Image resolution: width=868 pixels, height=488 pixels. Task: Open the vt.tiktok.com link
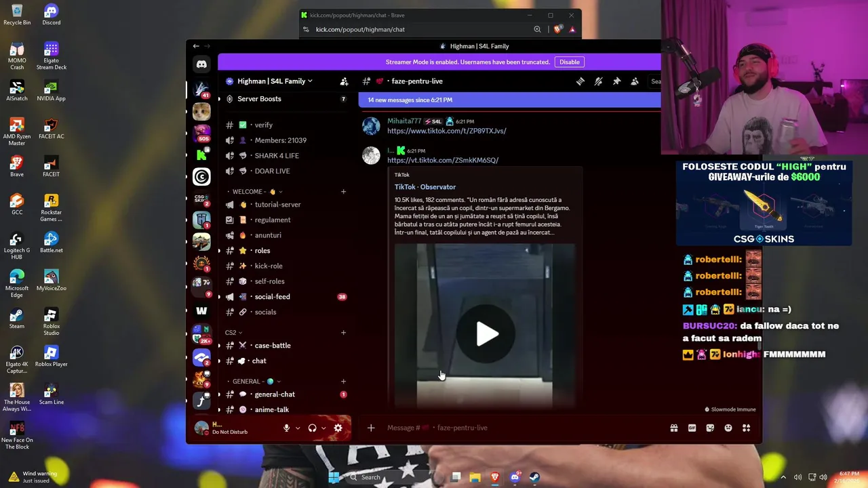point(443,161)
